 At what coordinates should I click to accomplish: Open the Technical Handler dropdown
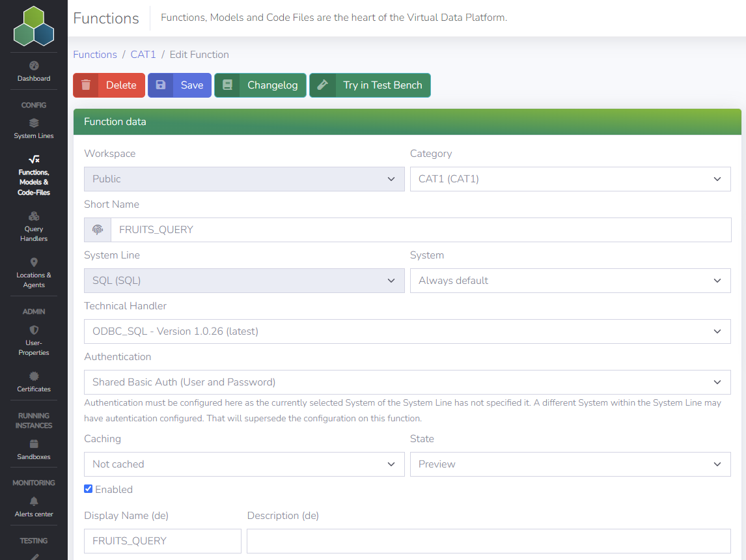click(x=408, y=331)
